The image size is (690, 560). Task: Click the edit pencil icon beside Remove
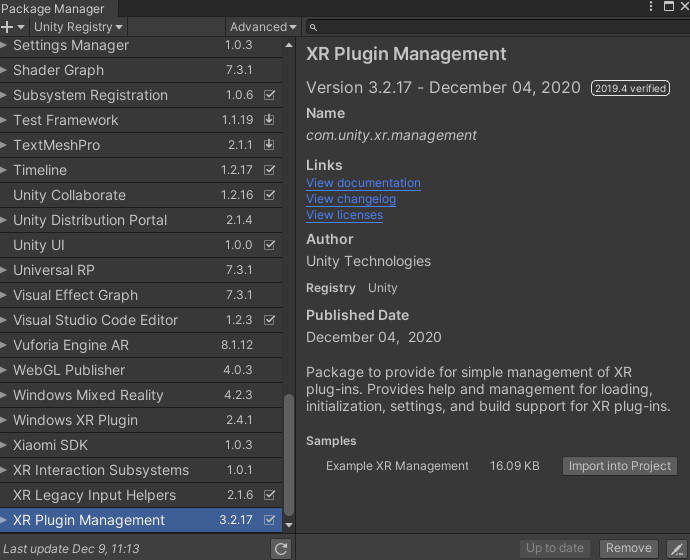coord(677,549)
